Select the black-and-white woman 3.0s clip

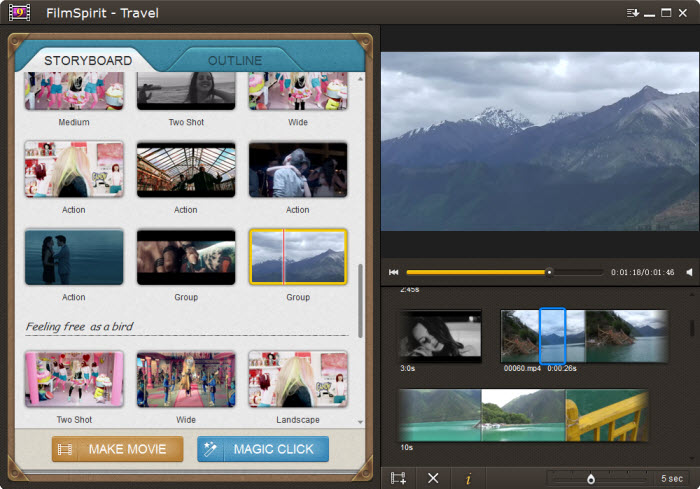pyautogui.click(x=440, y=336)
